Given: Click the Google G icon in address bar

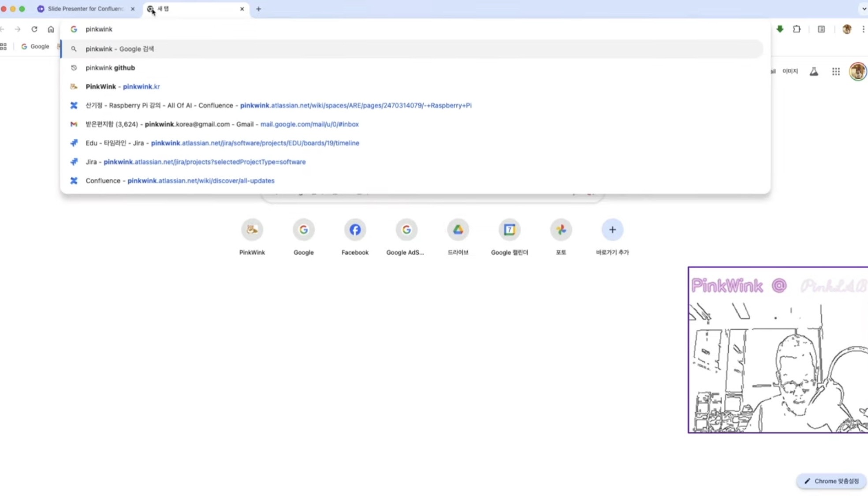Looking at the screenshot, I should (x=74, y=29).
